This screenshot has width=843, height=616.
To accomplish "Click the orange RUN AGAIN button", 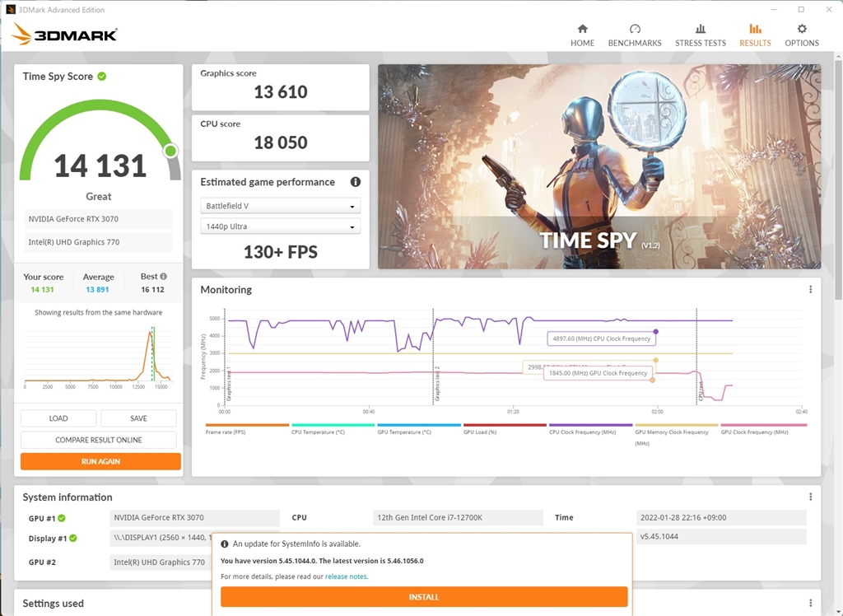I will tap(100, 461).
